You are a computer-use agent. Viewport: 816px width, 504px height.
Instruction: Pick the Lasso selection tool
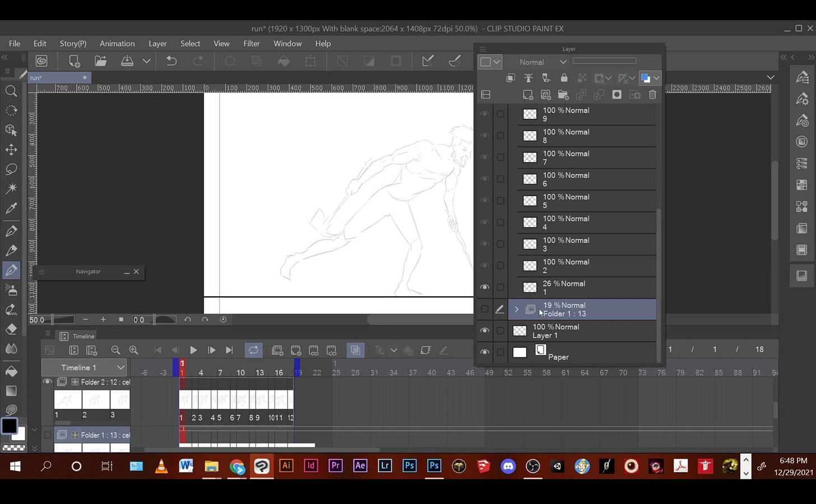[x=11, y=169]
